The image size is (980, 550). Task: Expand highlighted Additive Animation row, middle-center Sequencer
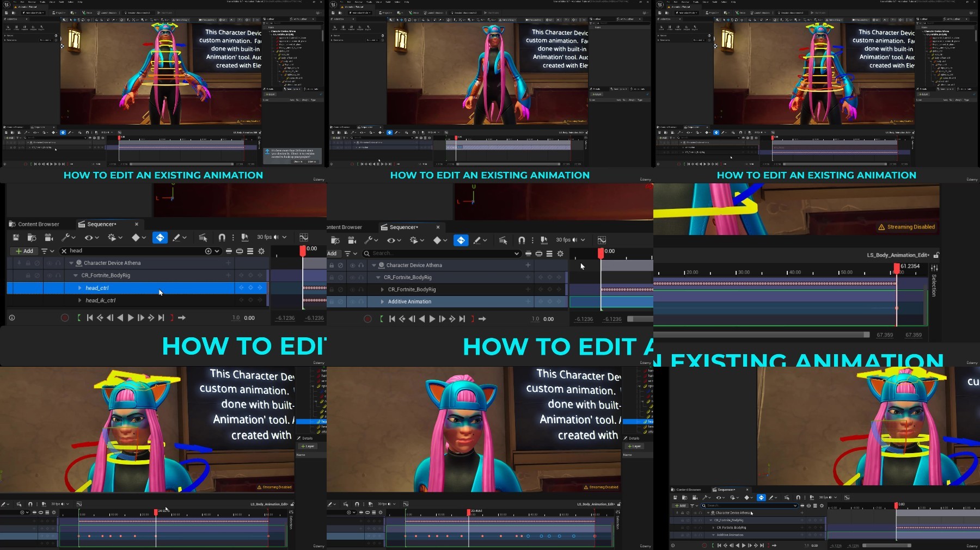pyautogui.click(x=382, y=301)
